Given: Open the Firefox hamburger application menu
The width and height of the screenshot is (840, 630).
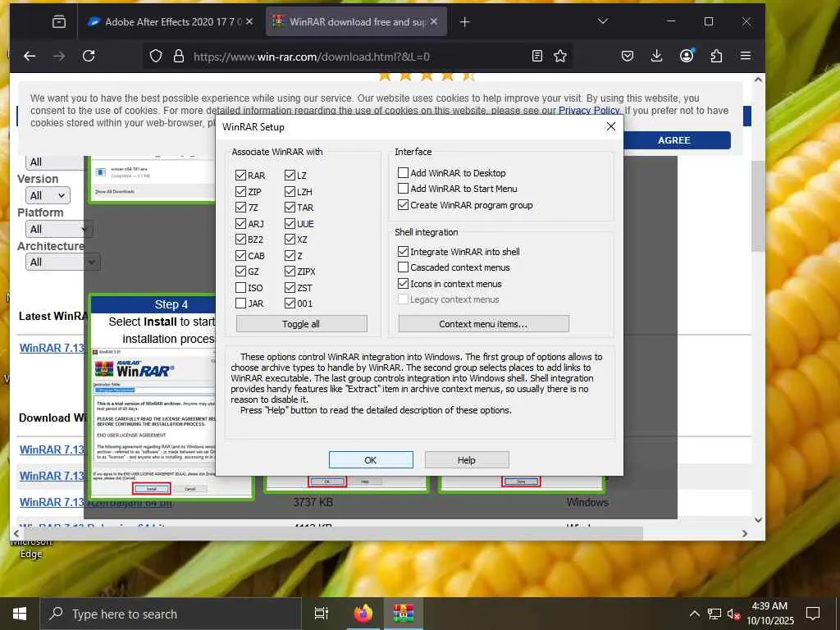Looking at the screenshot, I should coord(745,56).
